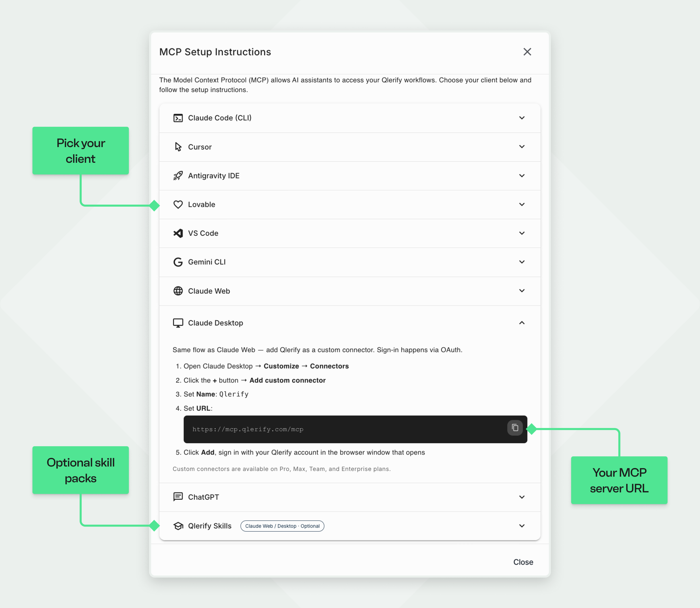The width and height of the screenshot is (700, 608).
Task: Click the Claude Web globe icon
Action: pyautogui.click(x=178, y=291)
